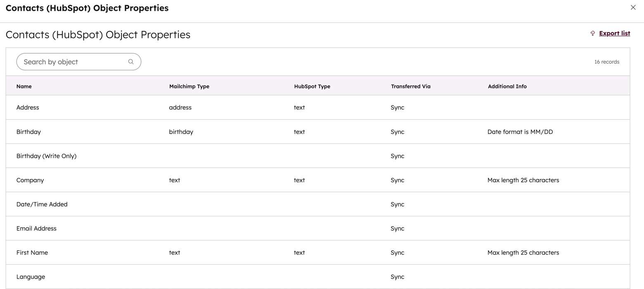The width and height of the screenshot is (644, 289).
Task: Click the HubSpot Type column header
Action: click(312, 86)
